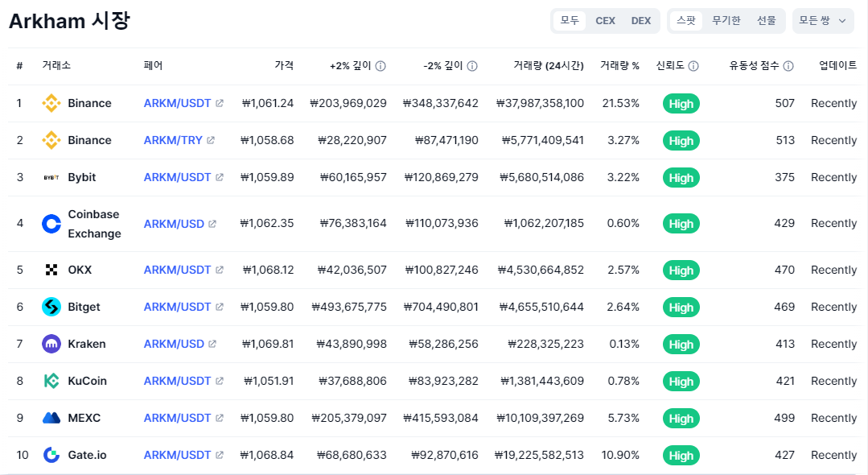Sort by 거래량 (24시간) column header
The image size is (868, 475).
pyautogui.click(x=548, y=65)
